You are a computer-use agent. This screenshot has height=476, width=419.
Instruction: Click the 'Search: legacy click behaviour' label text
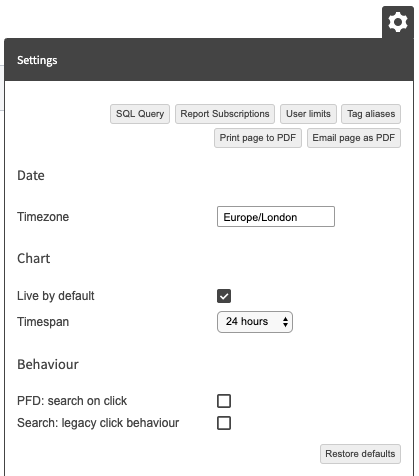(x=98, y=423)
